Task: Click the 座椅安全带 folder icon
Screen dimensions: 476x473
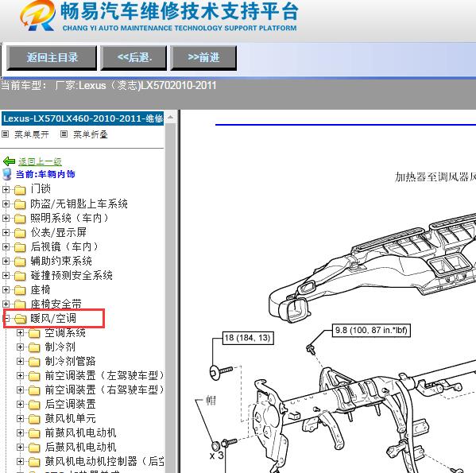Action: point(20,304)
